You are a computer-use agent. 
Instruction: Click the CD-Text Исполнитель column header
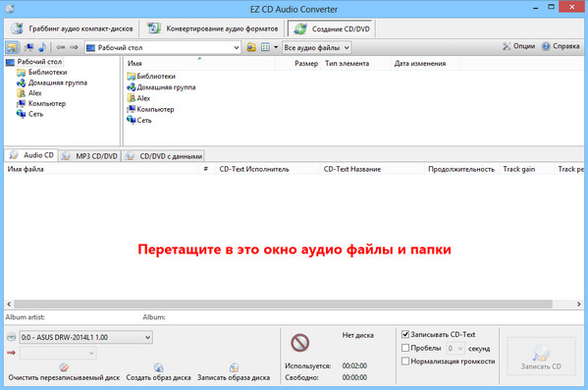pyautogui.click(x=268, y=169)
